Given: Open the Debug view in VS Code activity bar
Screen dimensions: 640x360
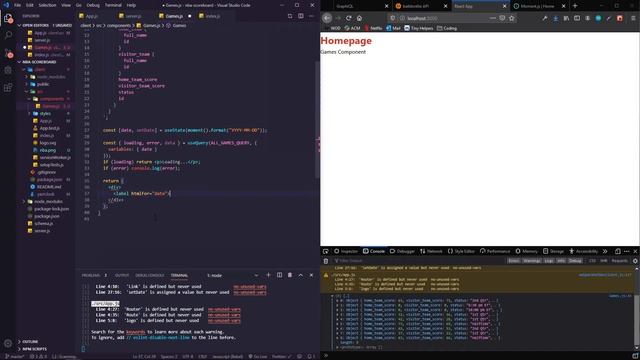Looking at the screenshot, I should tap(8, 70).
